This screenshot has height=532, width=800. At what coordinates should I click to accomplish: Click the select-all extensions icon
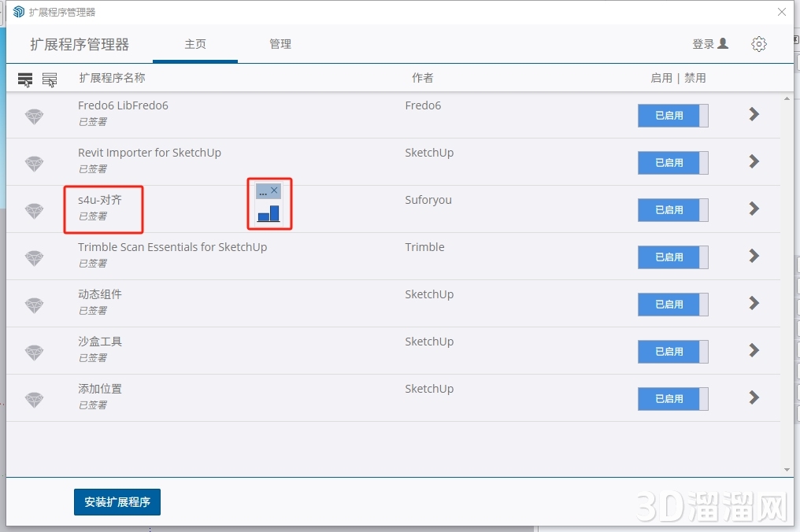[x=25, y=79]
